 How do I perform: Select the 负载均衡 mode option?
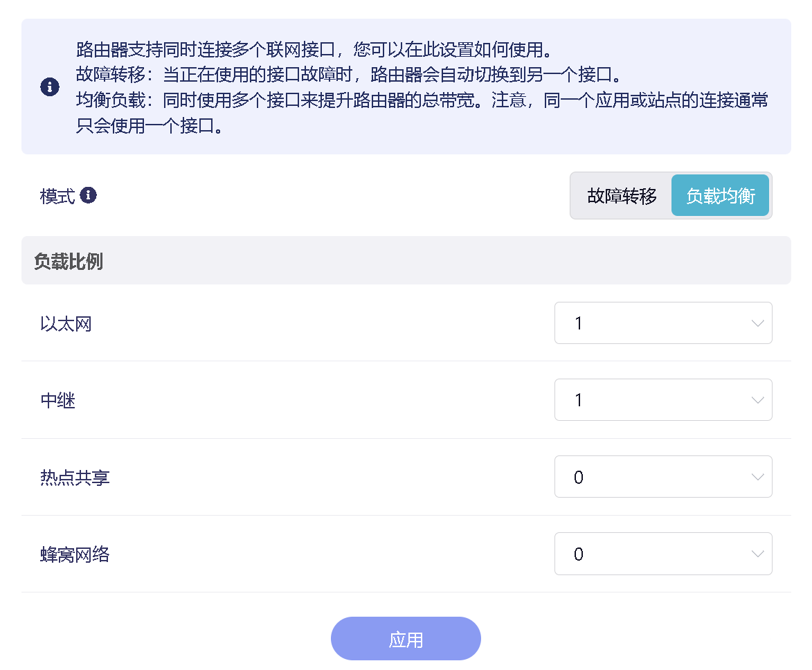tap(720, 196)
